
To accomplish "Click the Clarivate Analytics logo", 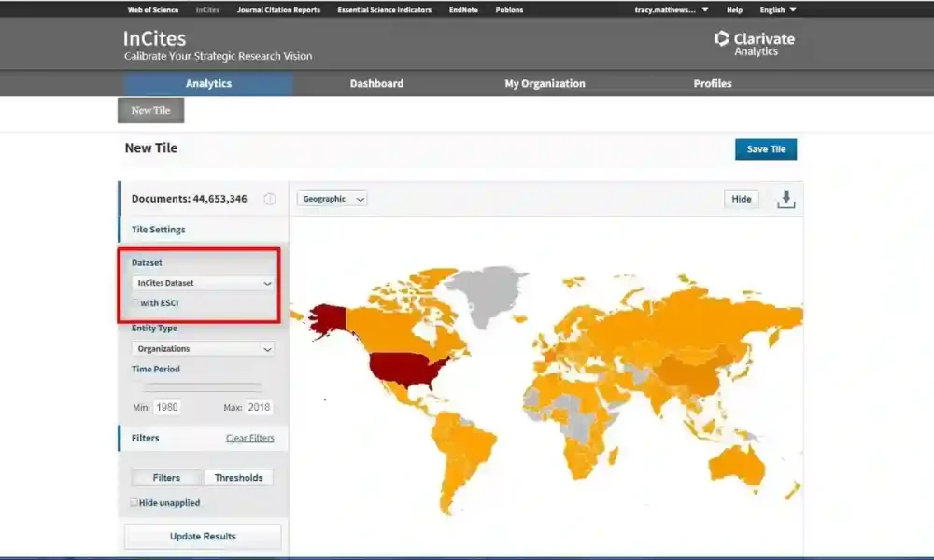I will click(x=754, y=43).
